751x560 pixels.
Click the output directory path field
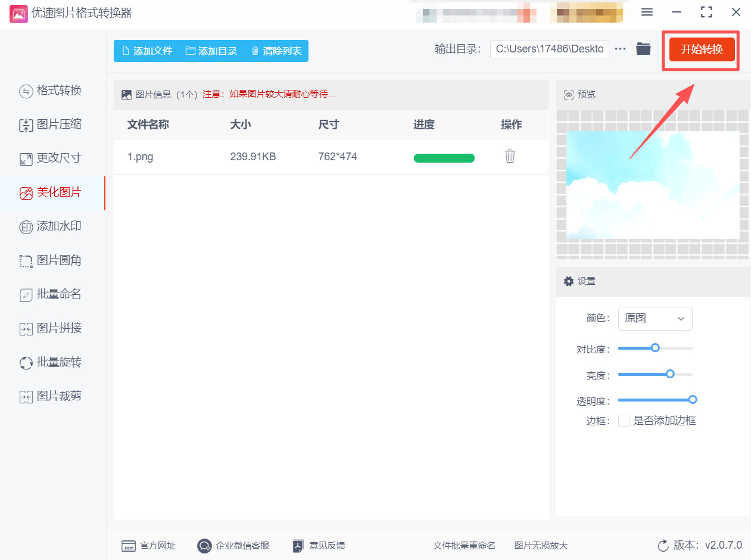(549, 49)
